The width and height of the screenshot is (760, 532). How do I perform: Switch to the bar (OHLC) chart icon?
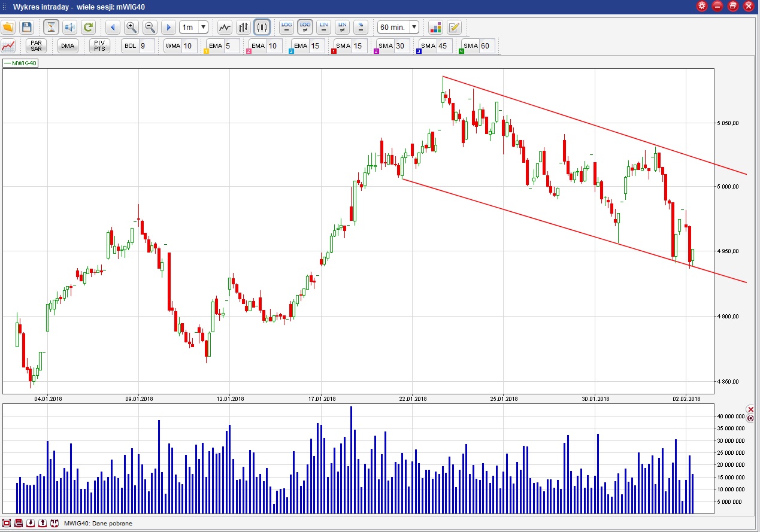click(x=243, y=27)
